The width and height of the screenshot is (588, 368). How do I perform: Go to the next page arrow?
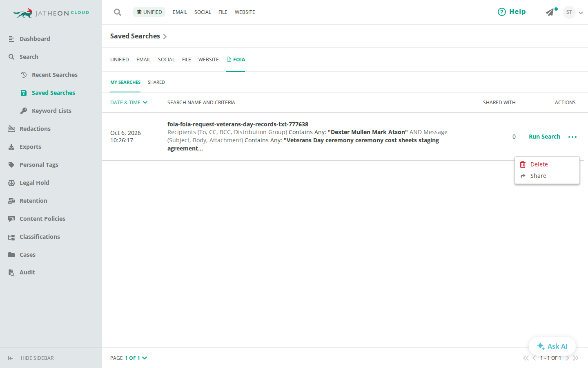coord(567,358)
